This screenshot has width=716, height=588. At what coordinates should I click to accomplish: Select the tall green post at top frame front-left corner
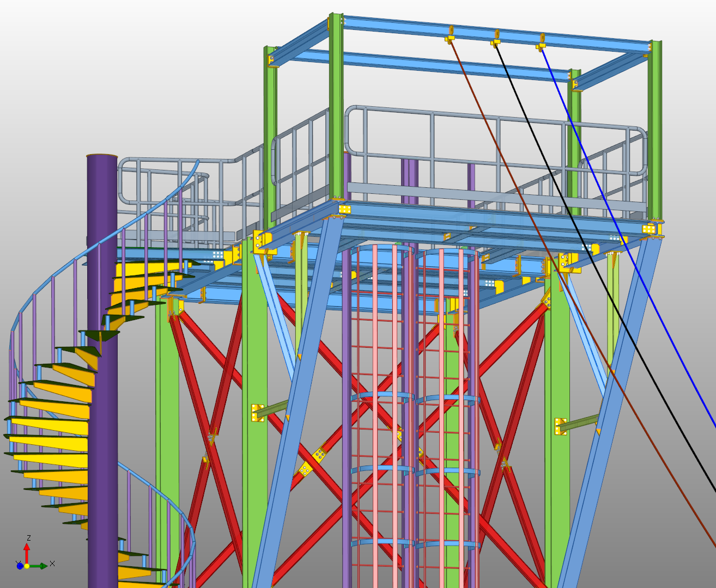coord(337,109)
